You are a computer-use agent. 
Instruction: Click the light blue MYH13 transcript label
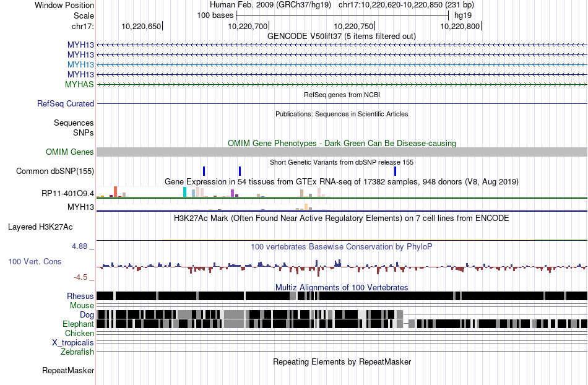pos(80,64)
